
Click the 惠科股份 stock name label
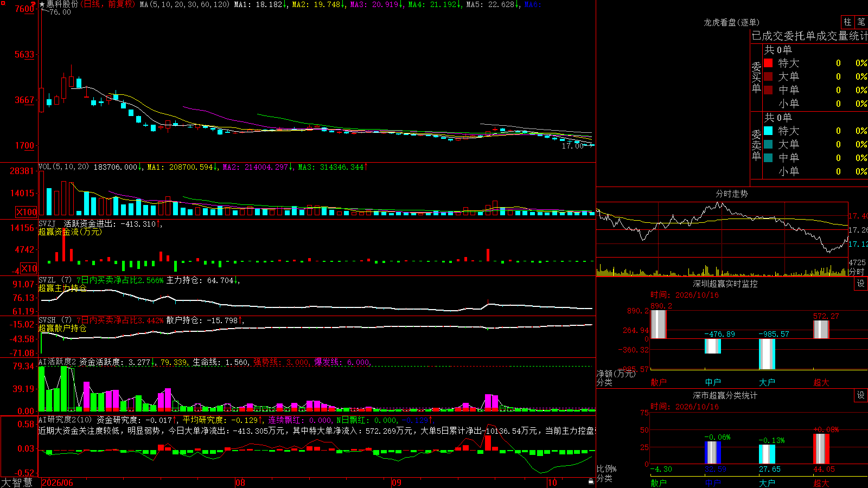click(x=62, y=4)
